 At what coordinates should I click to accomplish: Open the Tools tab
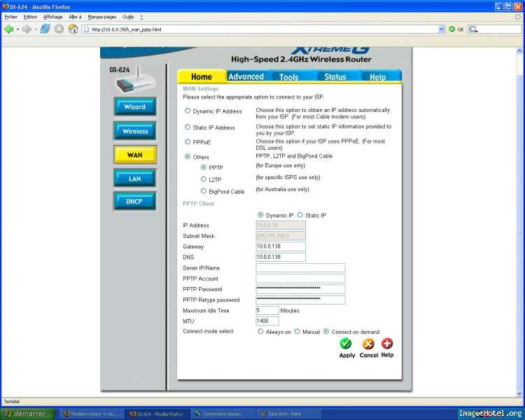coord(289,77)
